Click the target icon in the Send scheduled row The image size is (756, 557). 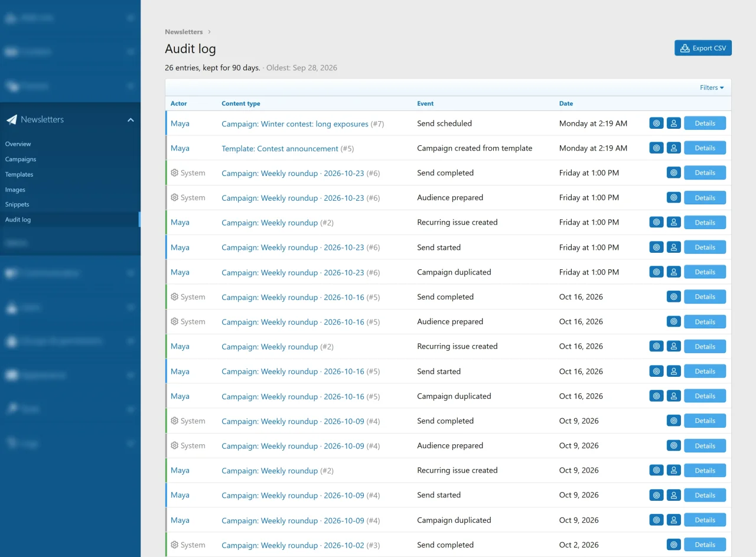(x=657, y=123)
